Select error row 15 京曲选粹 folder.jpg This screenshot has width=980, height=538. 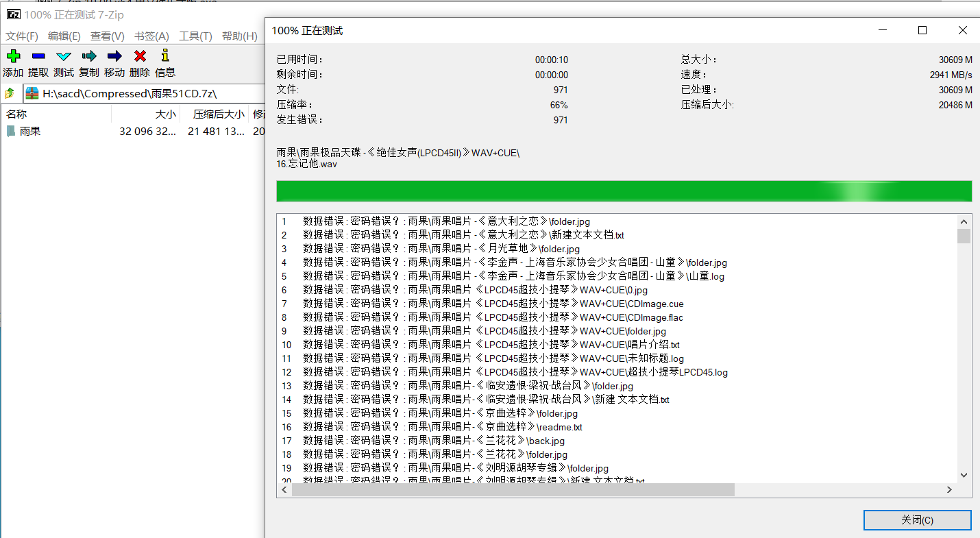click(617, 413)
